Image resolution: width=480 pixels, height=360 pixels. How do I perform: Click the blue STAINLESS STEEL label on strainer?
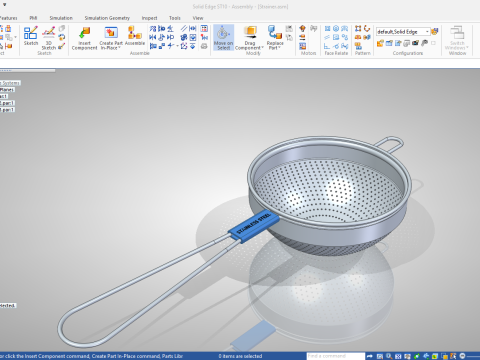pyautogui.click(x=254, y=224)
